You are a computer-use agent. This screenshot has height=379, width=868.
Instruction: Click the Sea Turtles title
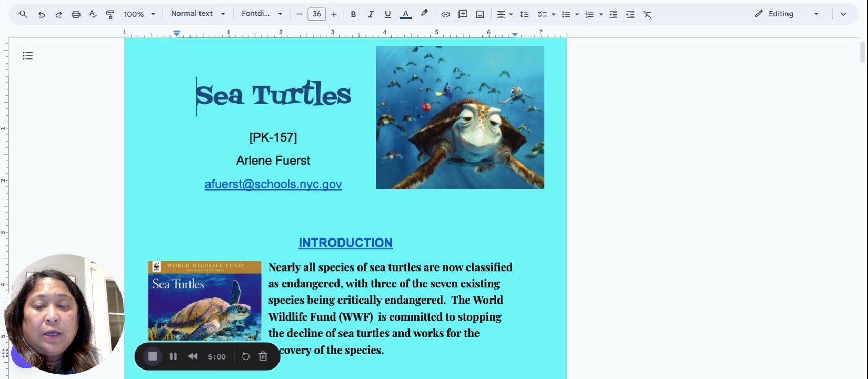tap(273, 95)
